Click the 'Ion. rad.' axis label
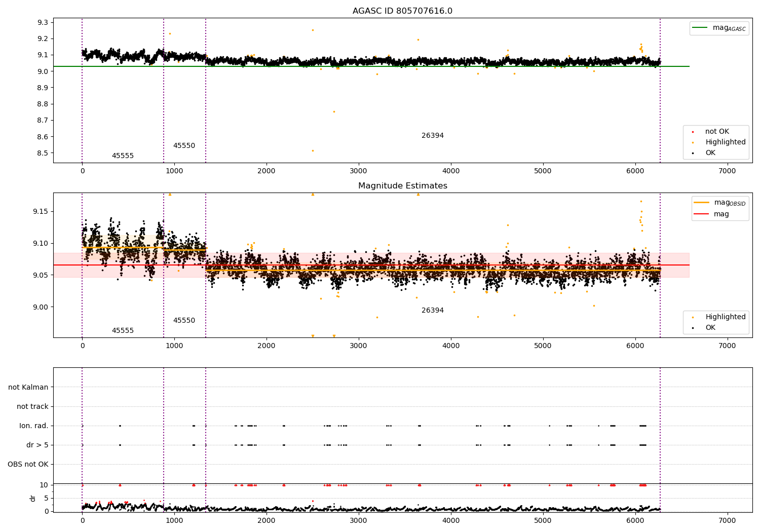 click(34, 426)
